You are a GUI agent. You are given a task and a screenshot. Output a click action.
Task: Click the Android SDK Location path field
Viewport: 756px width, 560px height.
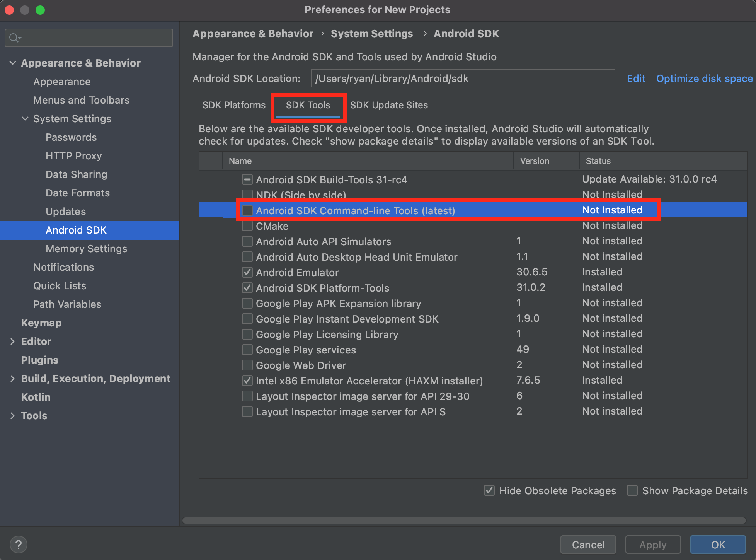pyautogui.click(x=462, y=79)
